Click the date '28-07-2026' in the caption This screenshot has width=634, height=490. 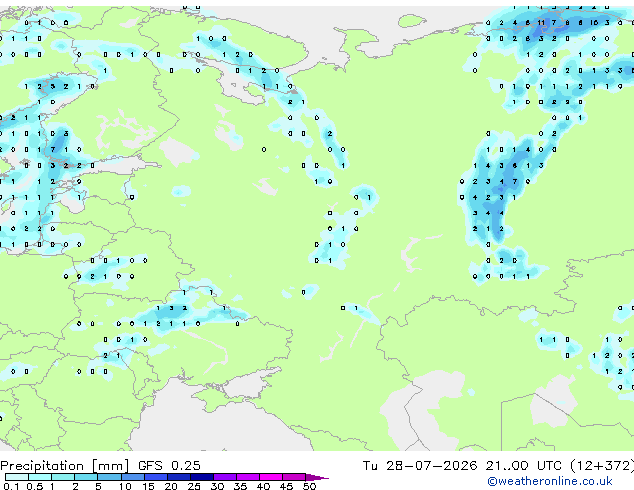431,465
